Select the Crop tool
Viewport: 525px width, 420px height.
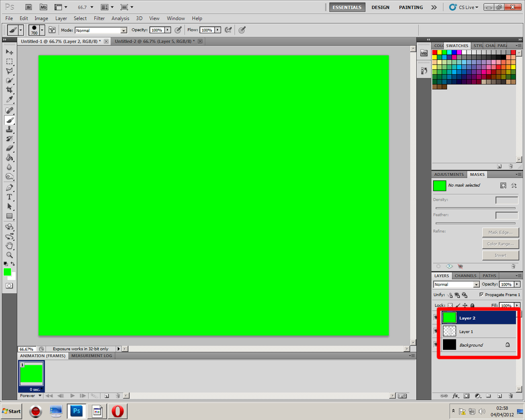[x=9, y=90]
